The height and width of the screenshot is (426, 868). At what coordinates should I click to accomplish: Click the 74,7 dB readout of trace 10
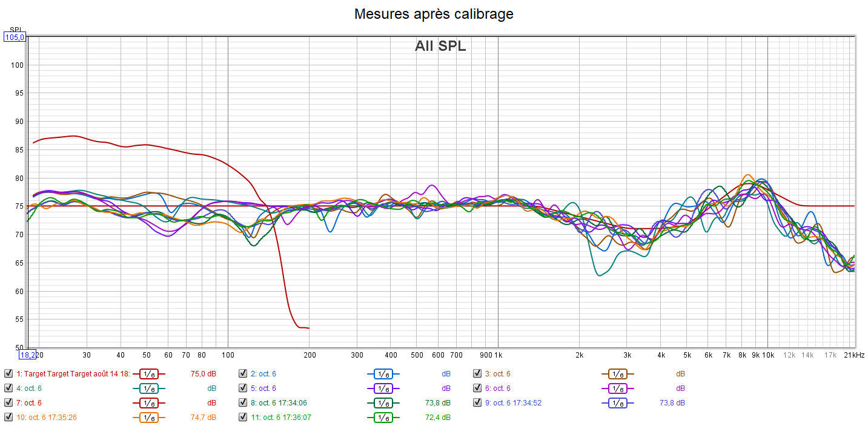point(203,417)
